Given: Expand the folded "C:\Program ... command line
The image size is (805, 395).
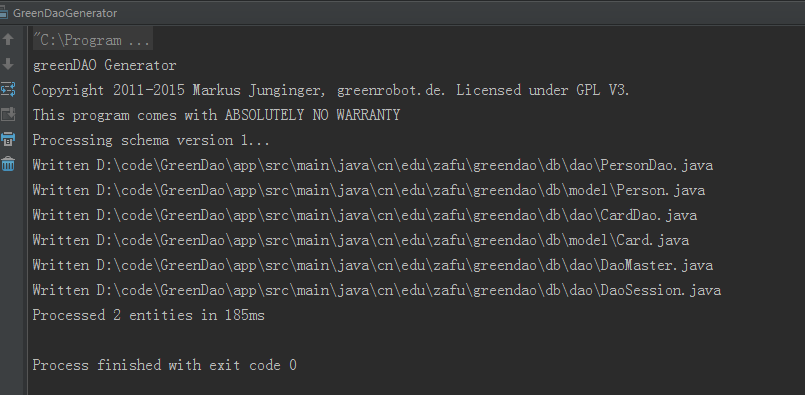Looking at the screenshot, I should (92, 41).
